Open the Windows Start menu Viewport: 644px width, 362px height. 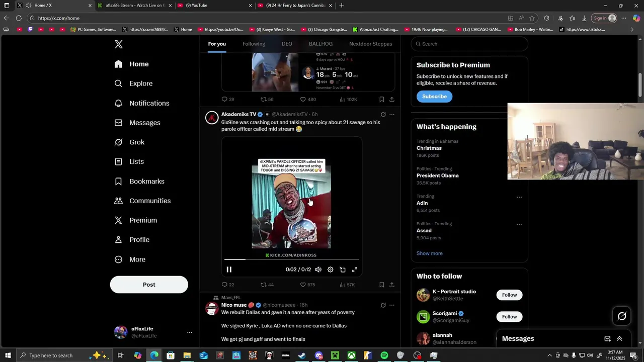8,355
